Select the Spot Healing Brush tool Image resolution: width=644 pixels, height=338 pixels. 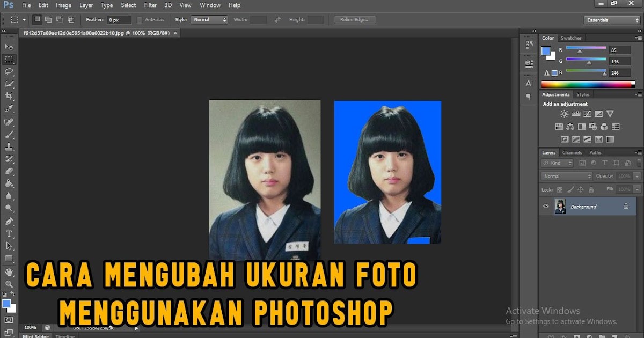point(9,122)
